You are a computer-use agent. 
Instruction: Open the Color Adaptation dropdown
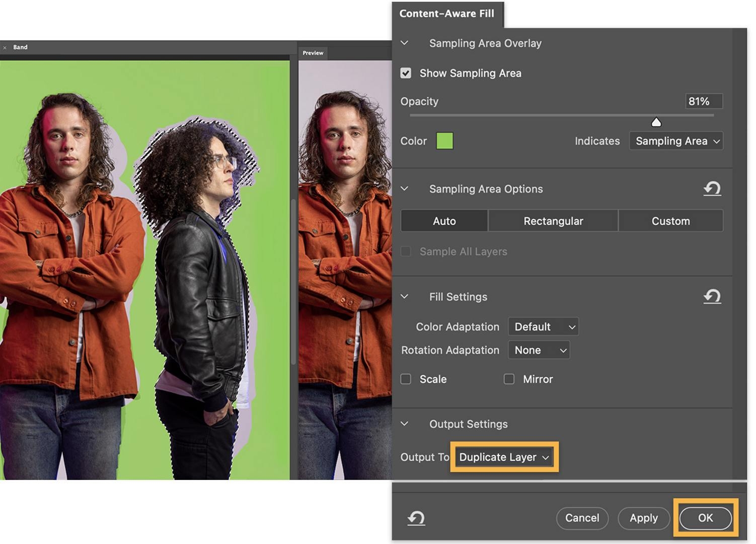point(543,326)
